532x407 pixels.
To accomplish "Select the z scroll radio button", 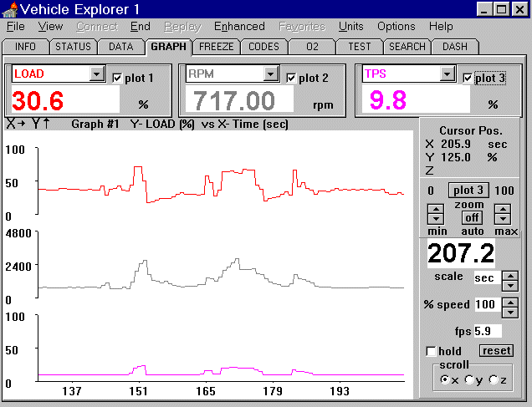I will (493, 380).
